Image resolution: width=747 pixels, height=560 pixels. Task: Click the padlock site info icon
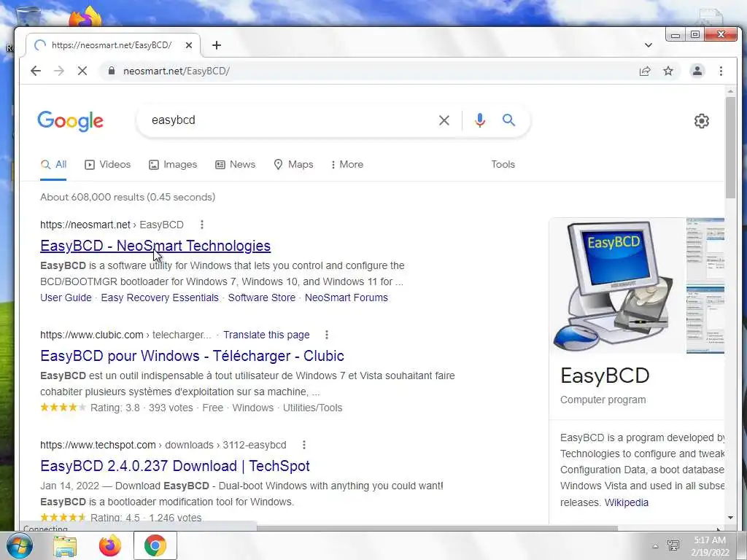point(112,71)
